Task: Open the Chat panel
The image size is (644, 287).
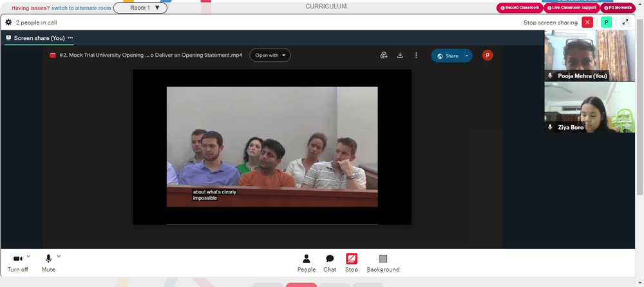Action: 329,263
